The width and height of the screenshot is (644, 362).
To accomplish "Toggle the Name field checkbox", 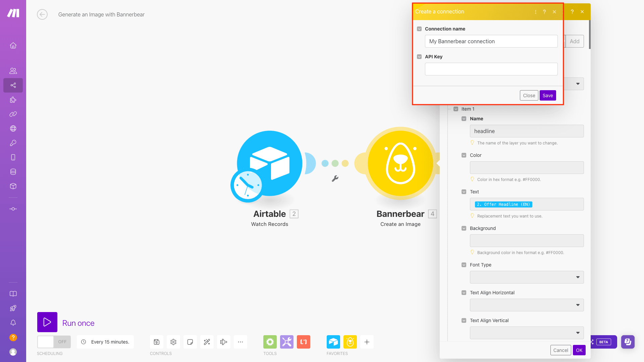I will 464,119.
